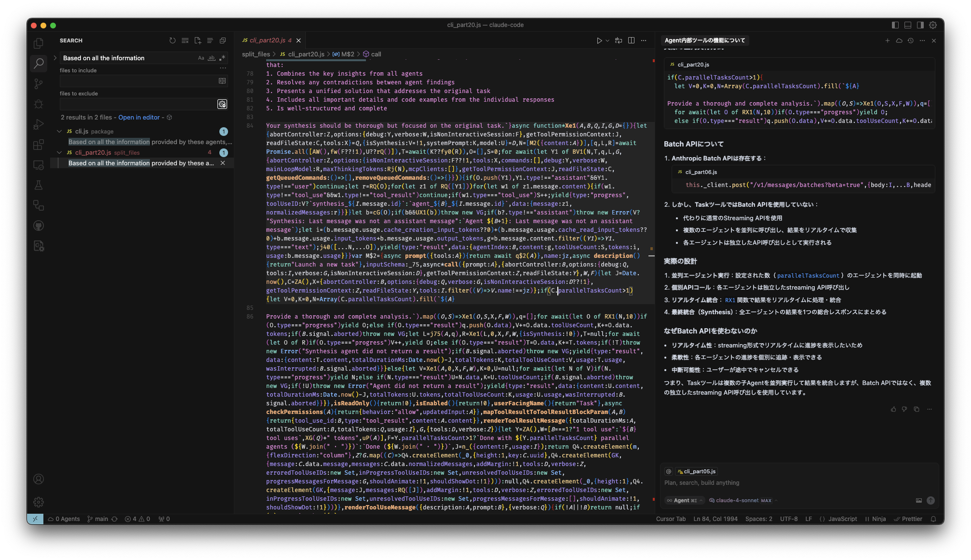Dismiss the cli_part20.js search match
Viewport: 971px width, 560px height.
pyautogui.click(x=223, y=163)
